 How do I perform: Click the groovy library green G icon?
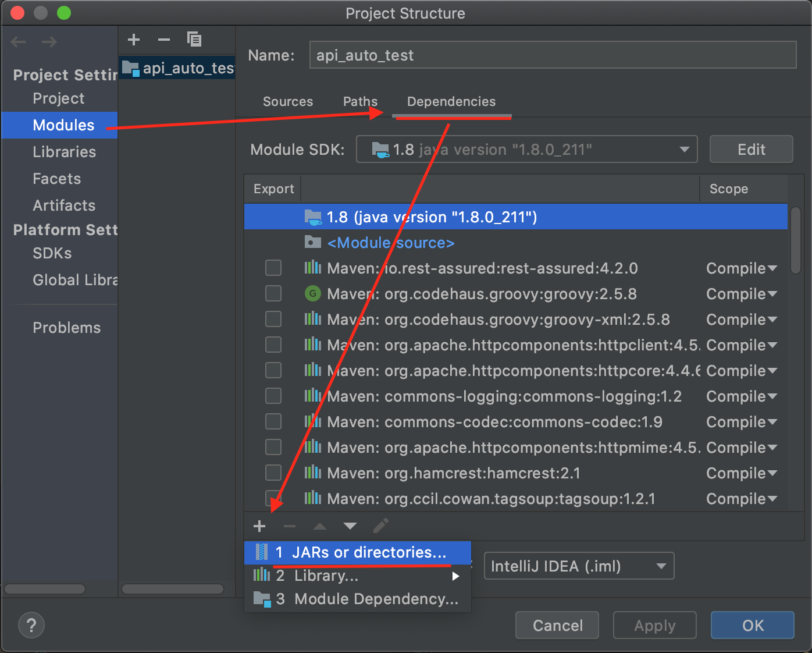tap(313, 293)
